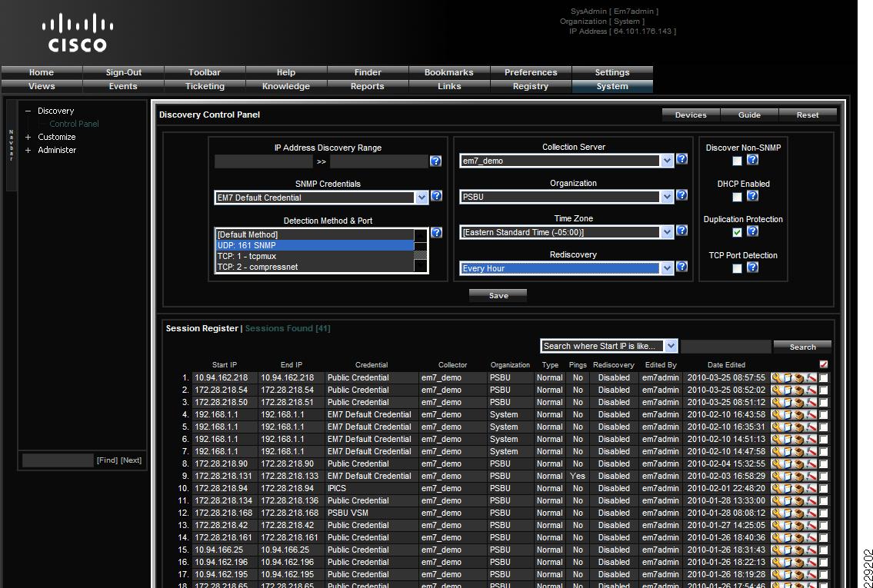Check checkbox for 172.28.218.161 session row
873x588 pixels.
coord(824,537)
